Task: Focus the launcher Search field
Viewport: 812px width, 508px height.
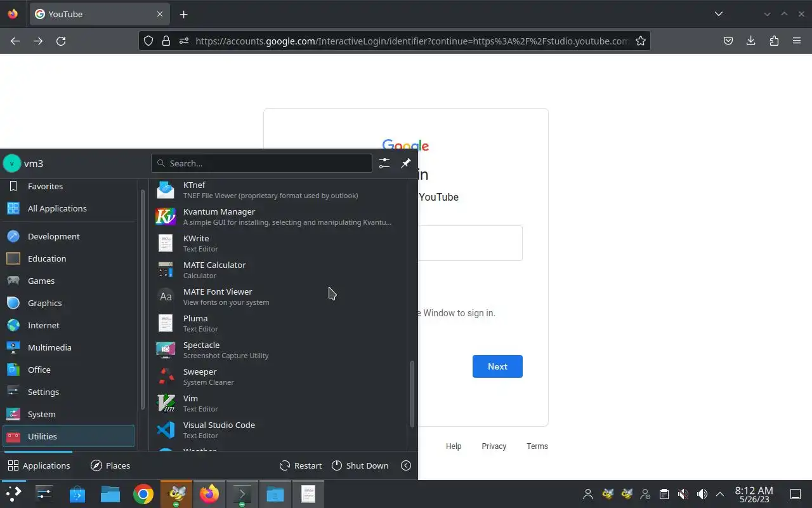Action: (261, 163)
